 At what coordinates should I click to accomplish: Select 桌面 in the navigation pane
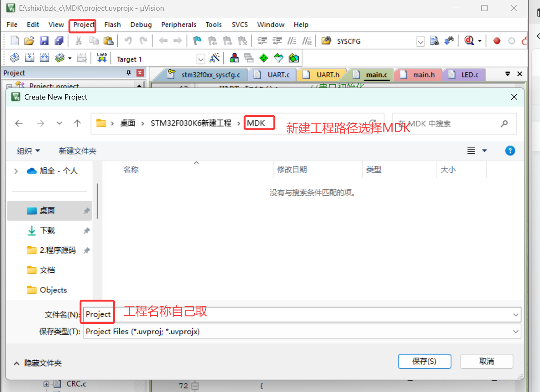click(50, 211)
